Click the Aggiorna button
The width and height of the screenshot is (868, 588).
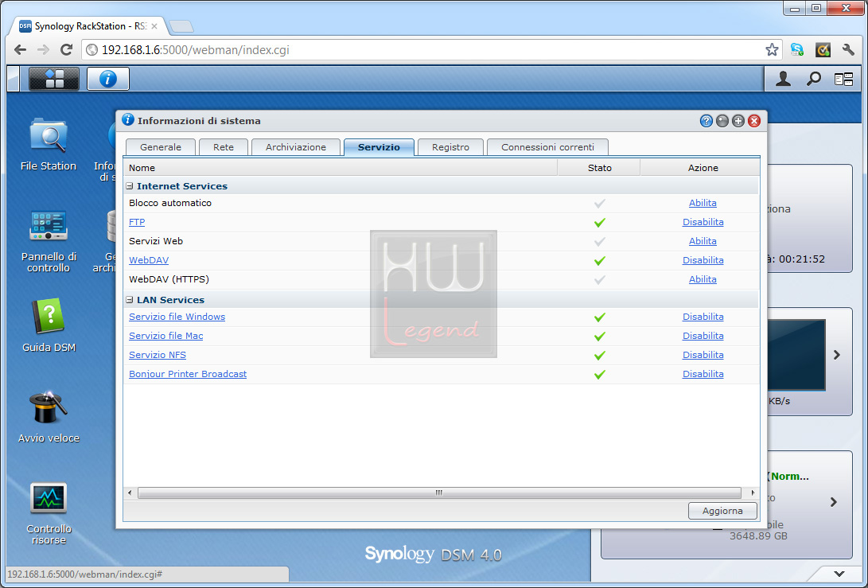click(722, 511)
